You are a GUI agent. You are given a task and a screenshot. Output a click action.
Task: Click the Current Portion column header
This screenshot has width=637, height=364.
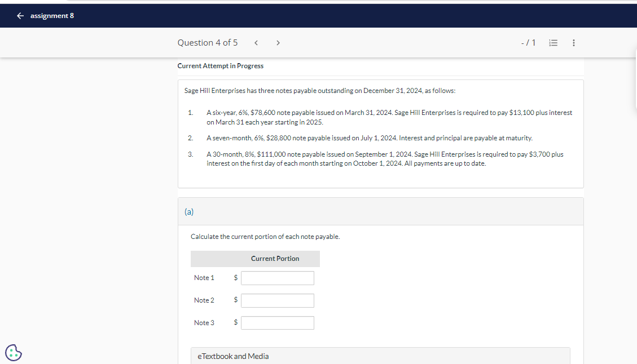(275, 258)
